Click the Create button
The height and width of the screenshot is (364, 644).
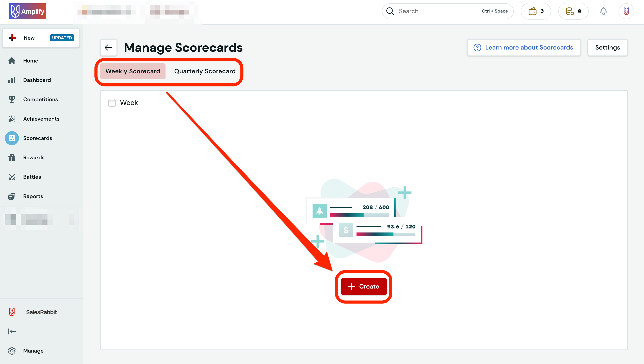(x=364, y=286)
